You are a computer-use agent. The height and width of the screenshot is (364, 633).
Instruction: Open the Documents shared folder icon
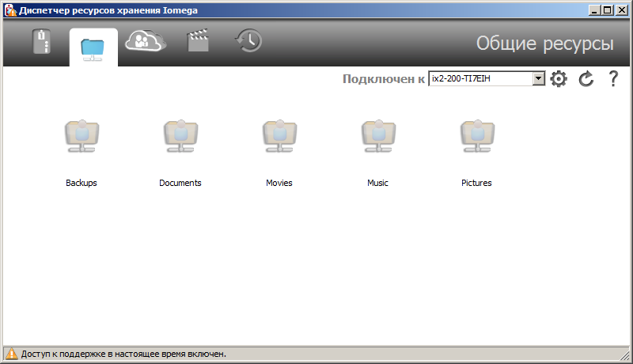[x=181, y=136]
